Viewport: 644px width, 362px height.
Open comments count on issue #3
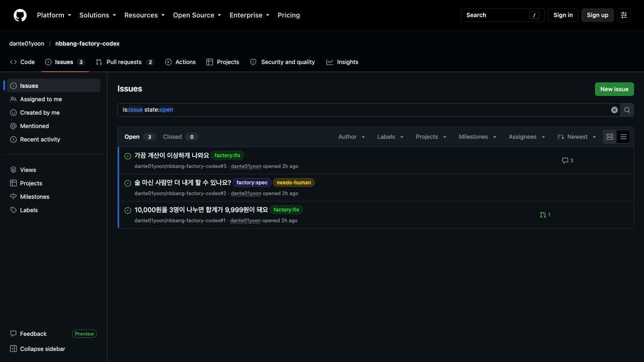tap(568, 160)
